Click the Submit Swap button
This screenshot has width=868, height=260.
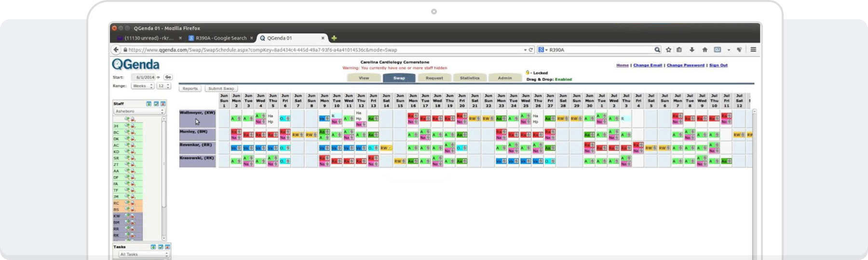coord(221,89)
